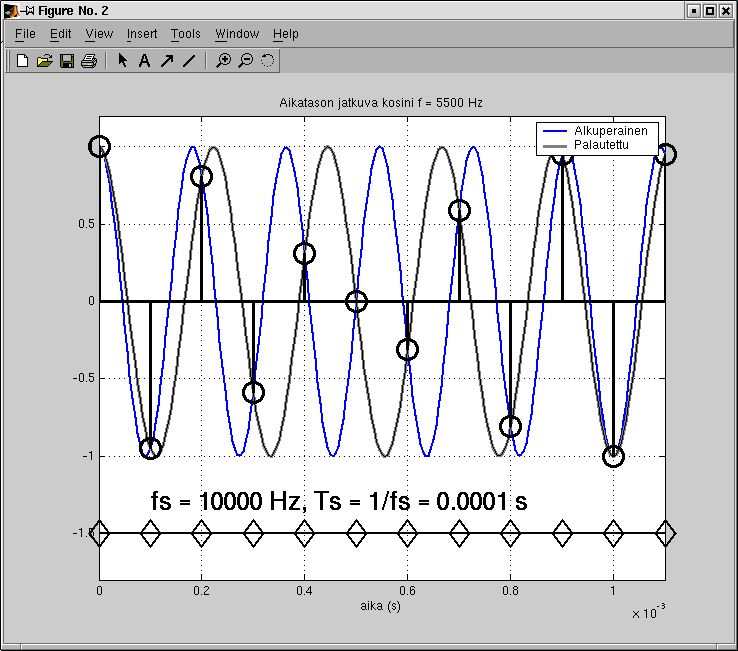Open the File menu

pyautogui.click(x=25, y=34)
